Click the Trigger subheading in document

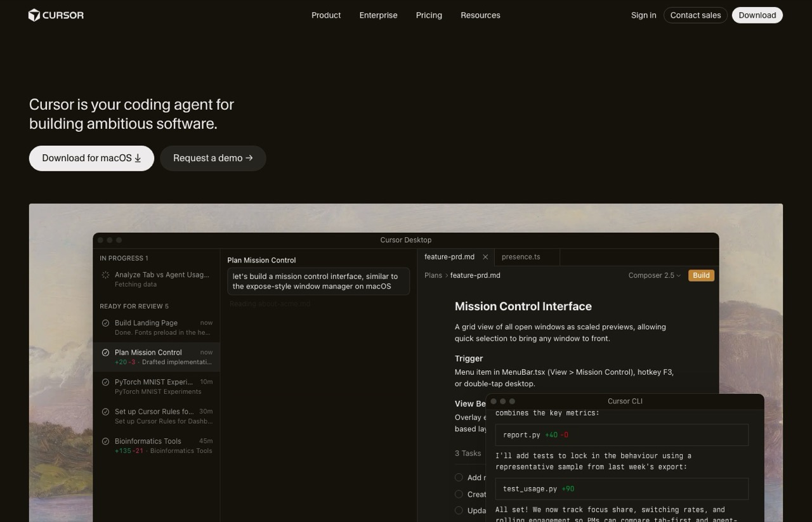469,358
